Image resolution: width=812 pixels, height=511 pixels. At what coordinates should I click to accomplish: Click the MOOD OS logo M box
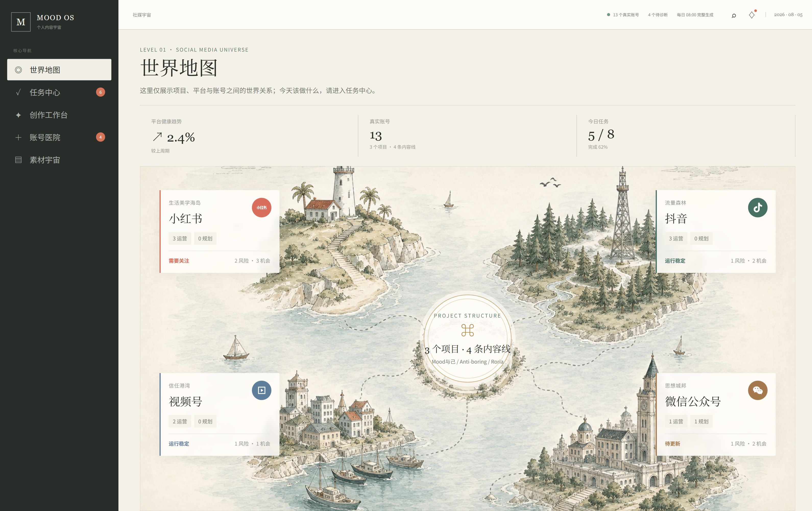click(x=21, y=22)
